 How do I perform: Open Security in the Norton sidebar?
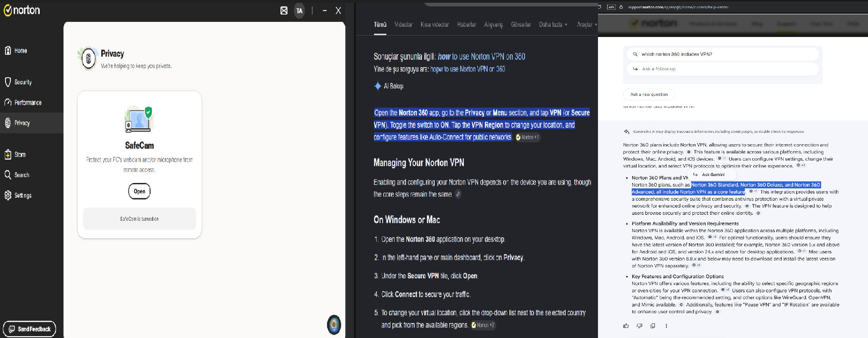[19, 82]
